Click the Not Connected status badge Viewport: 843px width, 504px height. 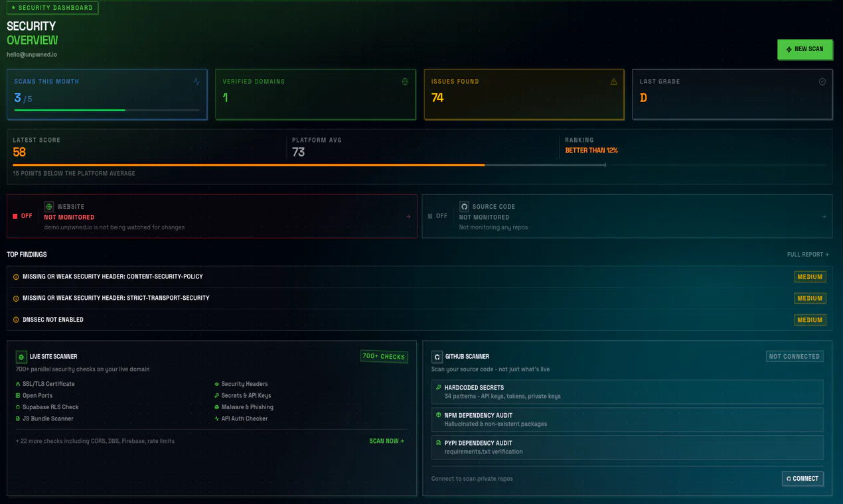click(795, 356)
